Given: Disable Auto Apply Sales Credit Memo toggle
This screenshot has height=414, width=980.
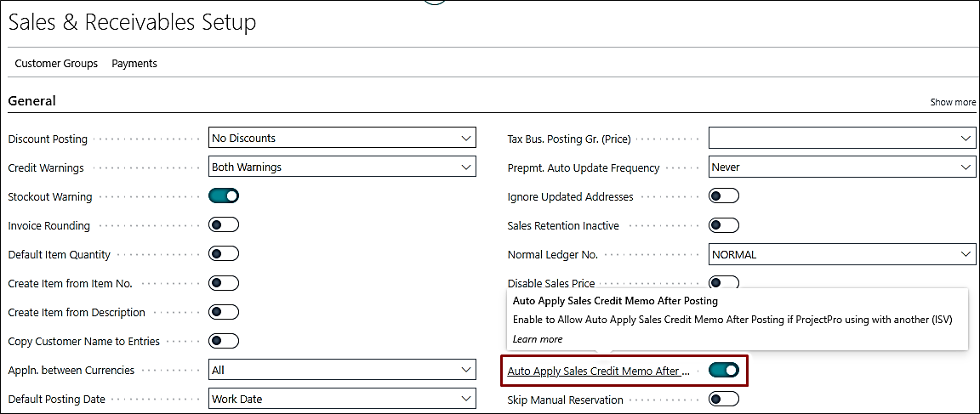Looking at the screenshot, I should click(x=724, y=371).
